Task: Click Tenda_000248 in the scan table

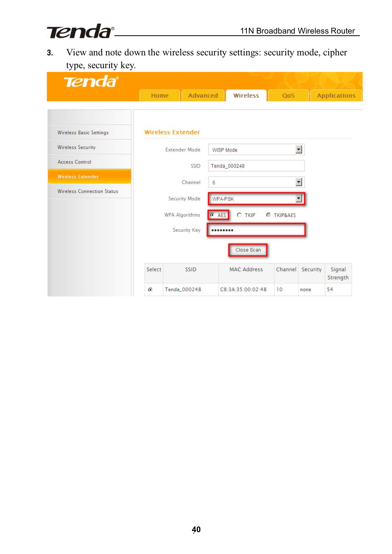Action: point(183,289)
